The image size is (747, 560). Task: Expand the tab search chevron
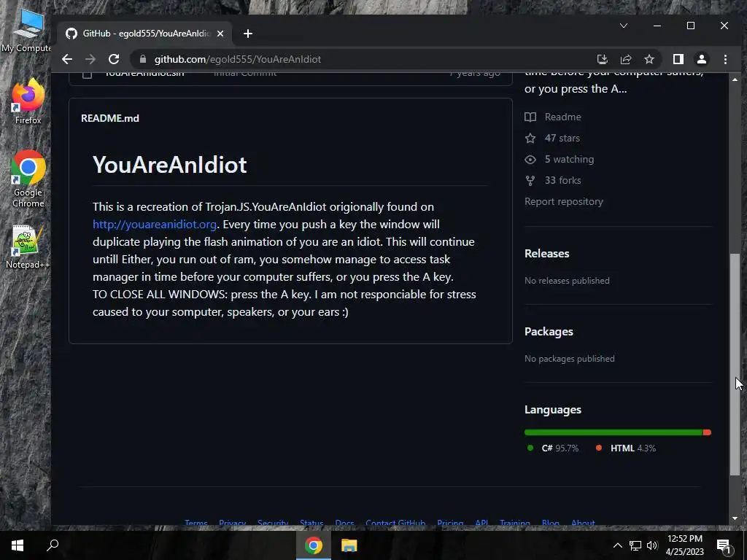click(x=624, y=26)
